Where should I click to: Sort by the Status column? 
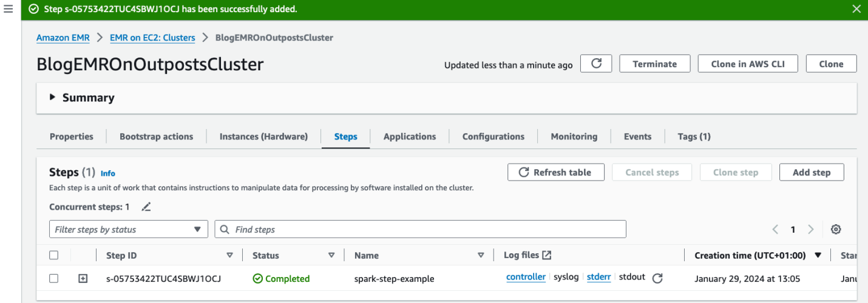click(x=331, y=255)
